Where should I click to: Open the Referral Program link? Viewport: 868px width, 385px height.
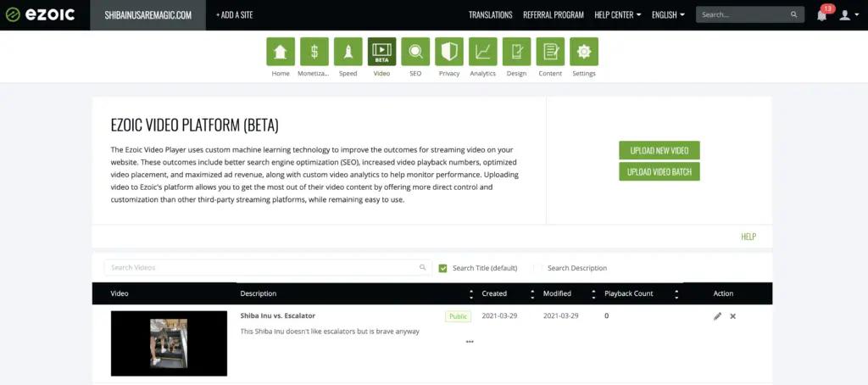coord(553,15)
